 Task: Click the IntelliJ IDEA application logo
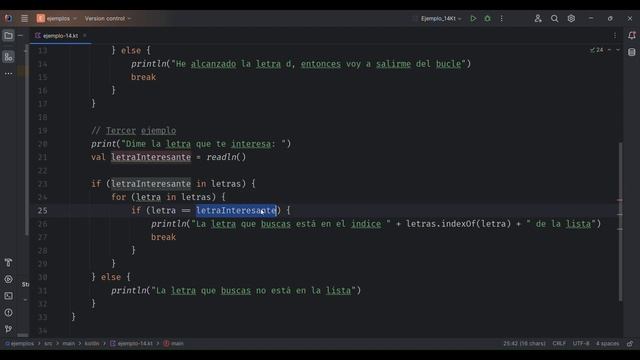point(8,18)
